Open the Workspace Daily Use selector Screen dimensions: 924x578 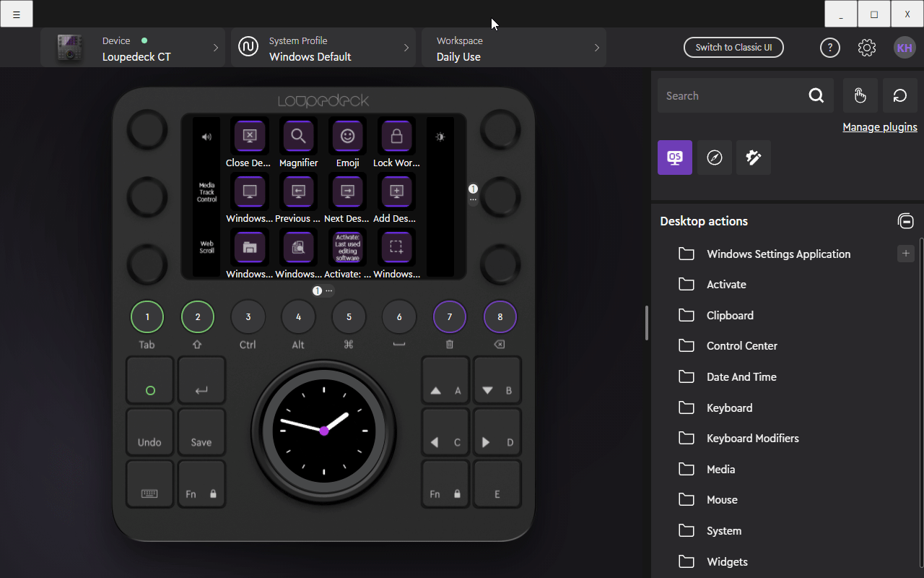(514, 48)
